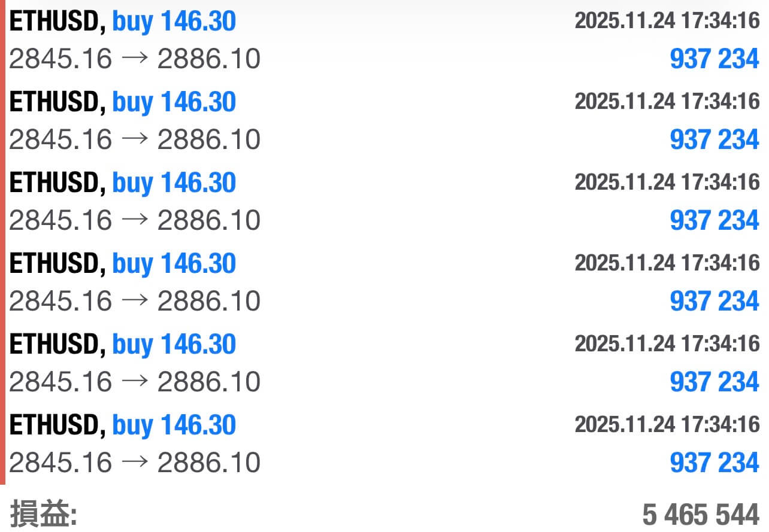Open the fourth ETHUSD buy trade row

(x=123, y=264)
